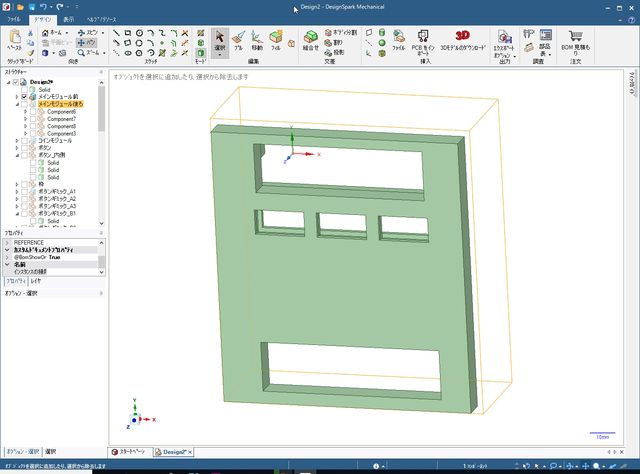640x474 pixels.
Task: Choose the sketch Circle tool
Action: 139,33
